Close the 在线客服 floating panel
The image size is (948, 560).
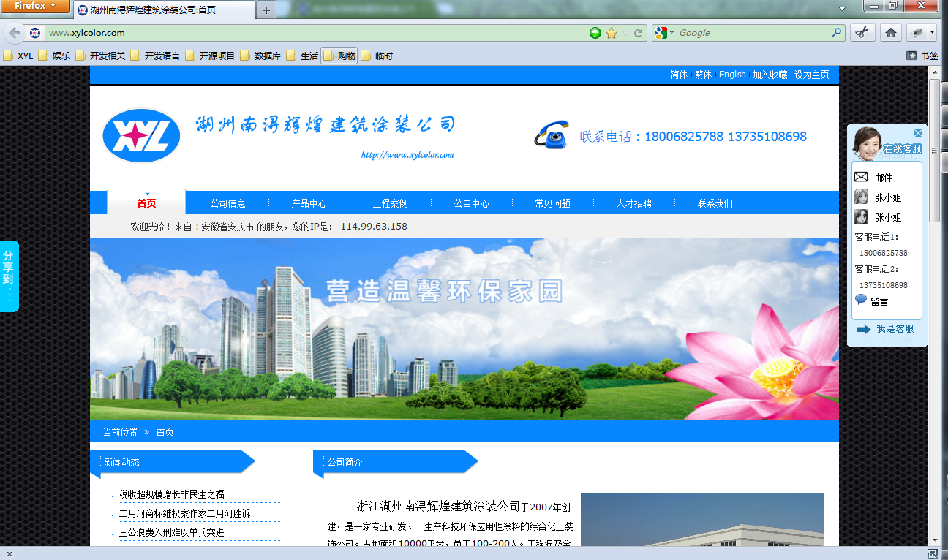[x=918, y=133]
